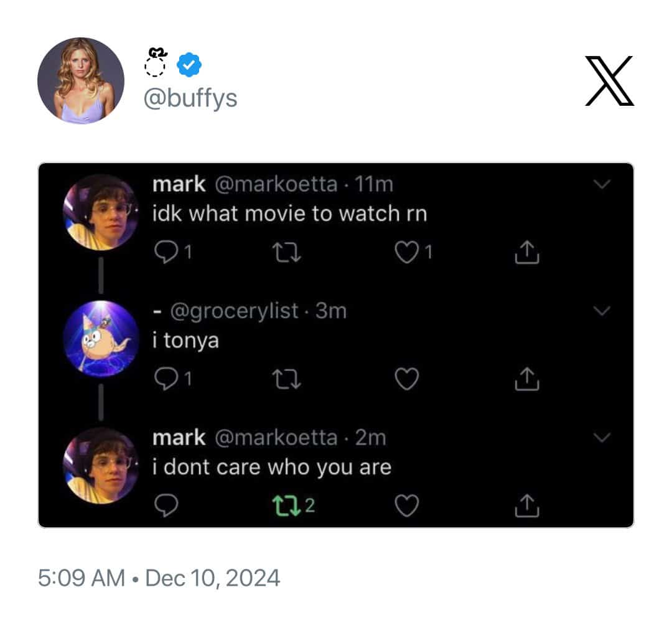Open chevron menu on "i dont care" tweet
Viewport: 672px width, 627px height.
click(603, 438)
